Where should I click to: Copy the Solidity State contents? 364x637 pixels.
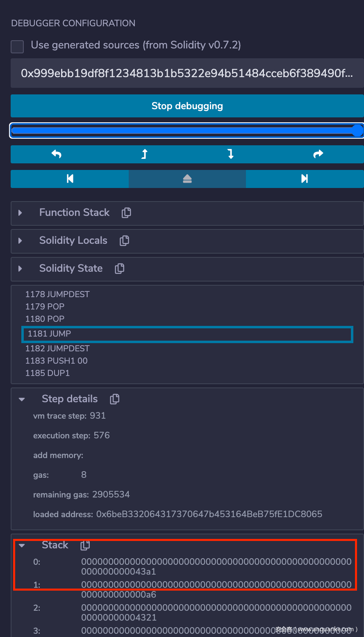pos(120,268)
